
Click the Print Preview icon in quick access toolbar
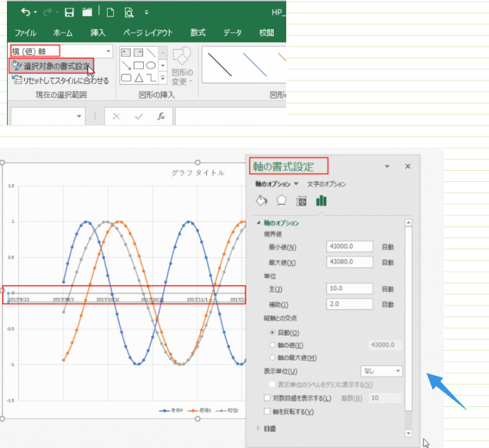(129, 12)
